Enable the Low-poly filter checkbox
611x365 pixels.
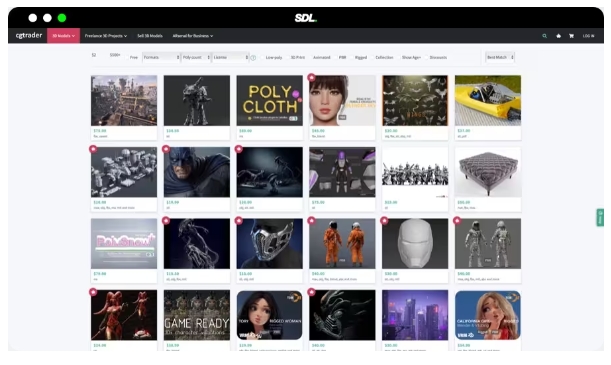(x=262, y=58)
